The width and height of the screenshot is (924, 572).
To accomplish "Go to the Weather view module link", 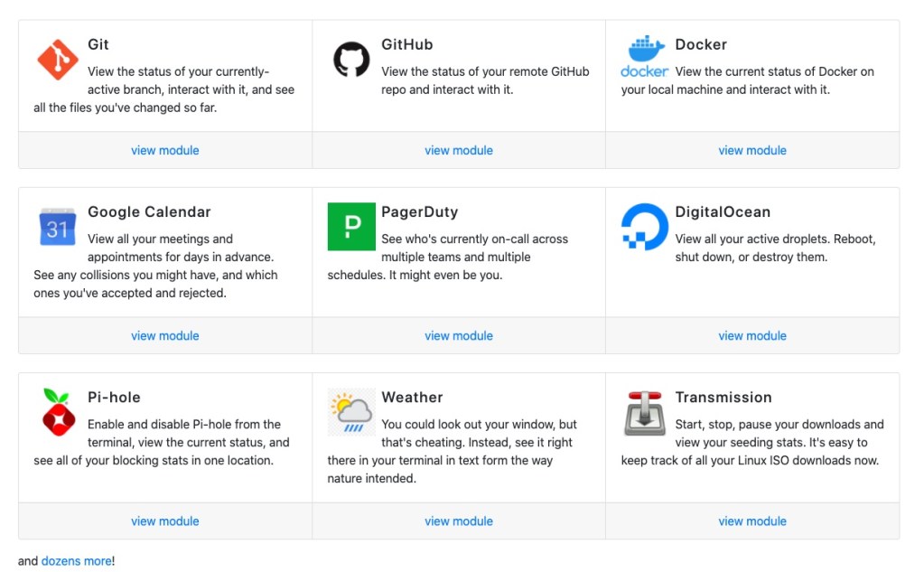I will [459, 521].
